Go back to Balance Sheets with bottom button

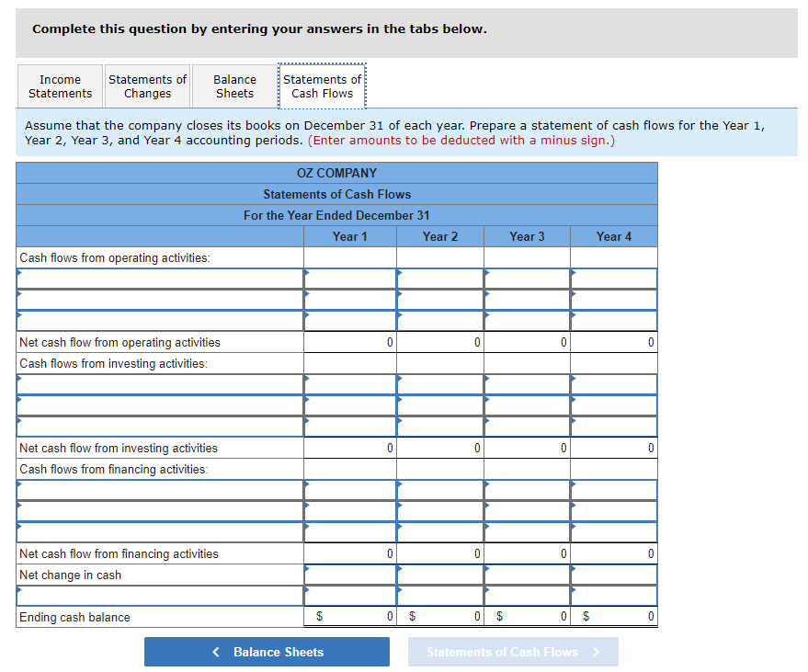coord(267,652)
